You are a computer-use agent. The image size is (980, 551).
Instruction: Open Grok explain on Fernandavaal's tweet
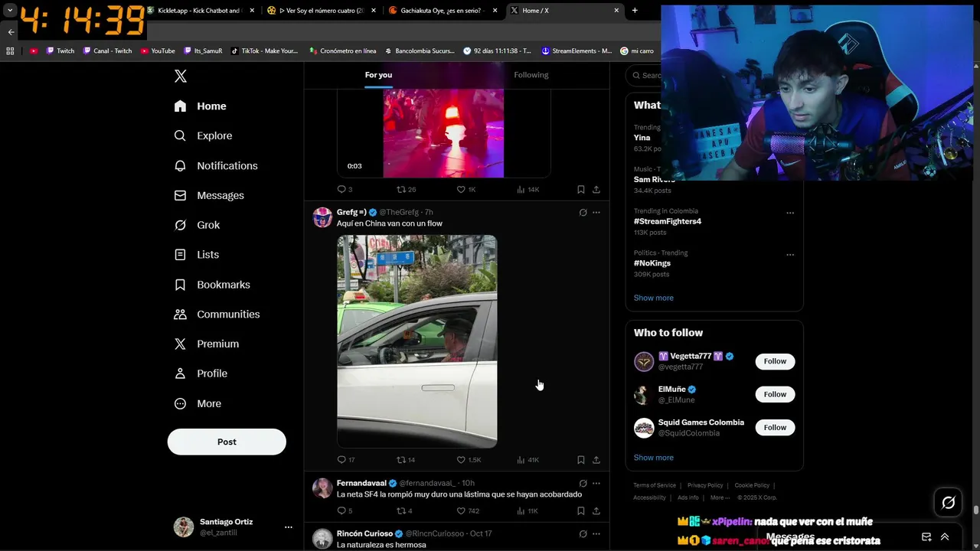[583, 484]
